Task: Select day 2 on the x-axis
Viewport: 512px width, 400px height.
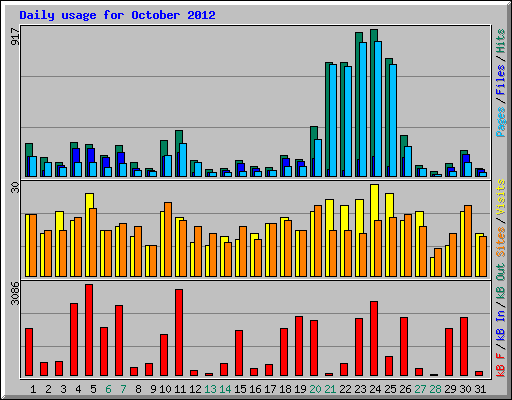Action: click(x=48, y=389)
